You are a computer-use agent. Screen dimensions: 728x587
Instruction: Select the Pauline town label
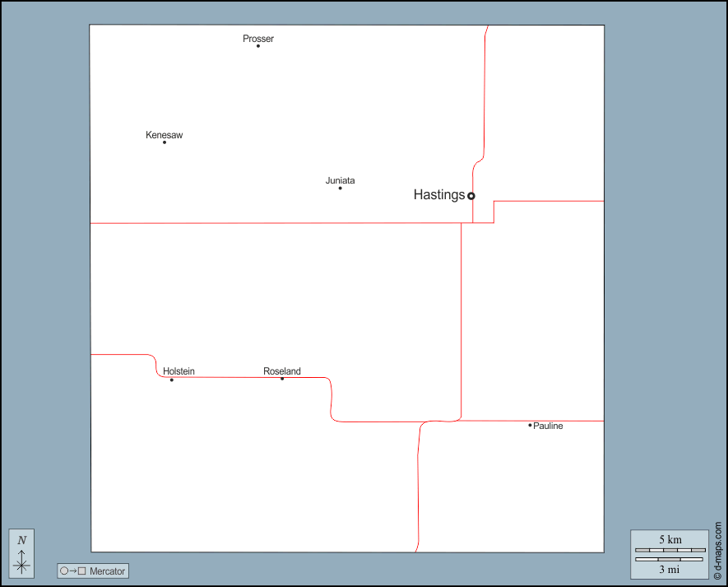[x=548, y=426]
